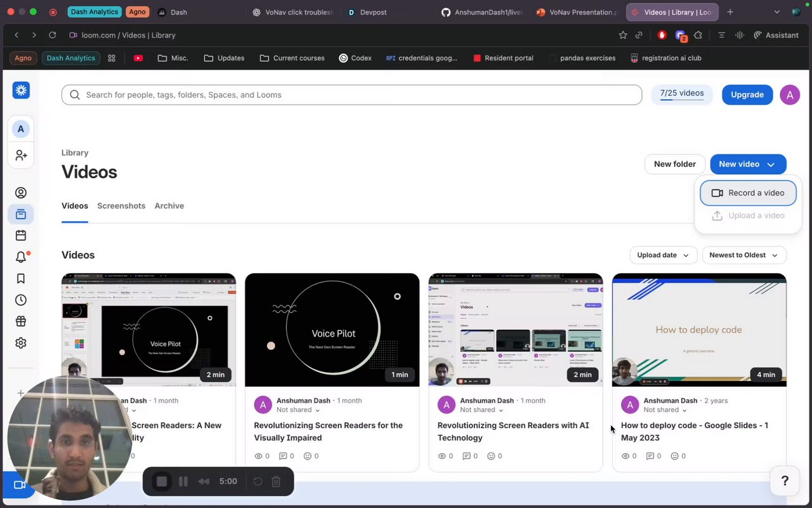
Task: Bookmark this page with the star icon
Action: click(623, 35)
